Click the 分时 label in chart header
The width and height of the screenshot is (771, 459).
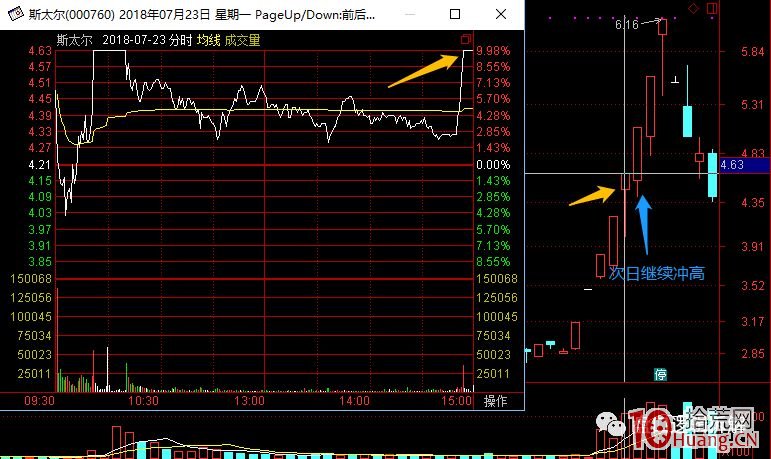point(180,40)
